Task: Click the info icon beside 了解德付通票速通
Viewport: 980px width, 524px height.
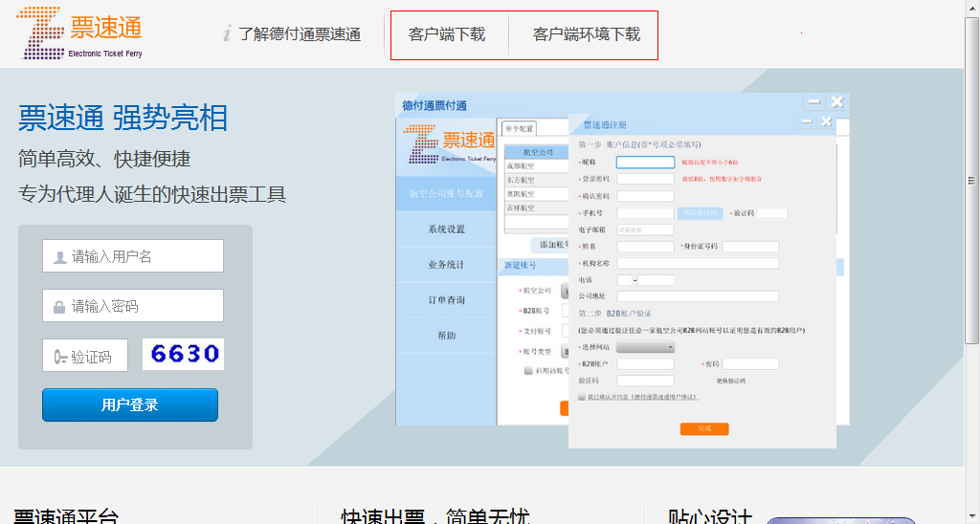Action: [x=228, y=33]
